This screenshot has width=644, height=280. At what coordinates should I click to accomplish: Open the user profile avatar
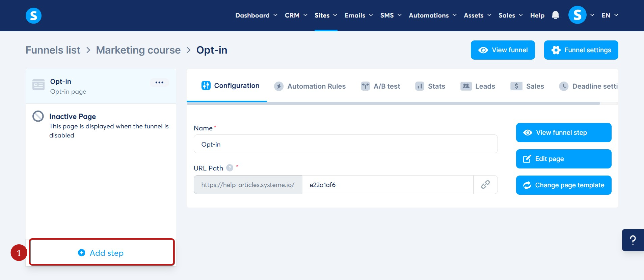pos(577,15)
